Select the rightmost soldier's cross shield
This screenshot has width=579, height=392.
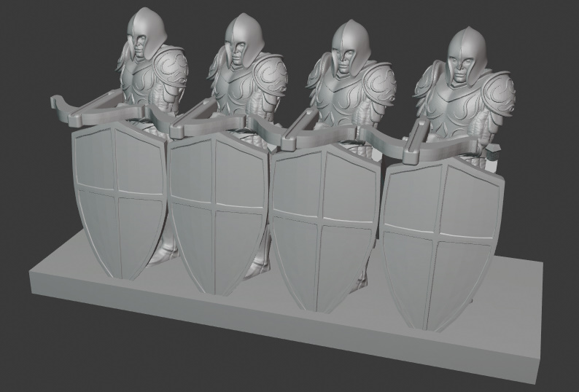click(440, 246)
